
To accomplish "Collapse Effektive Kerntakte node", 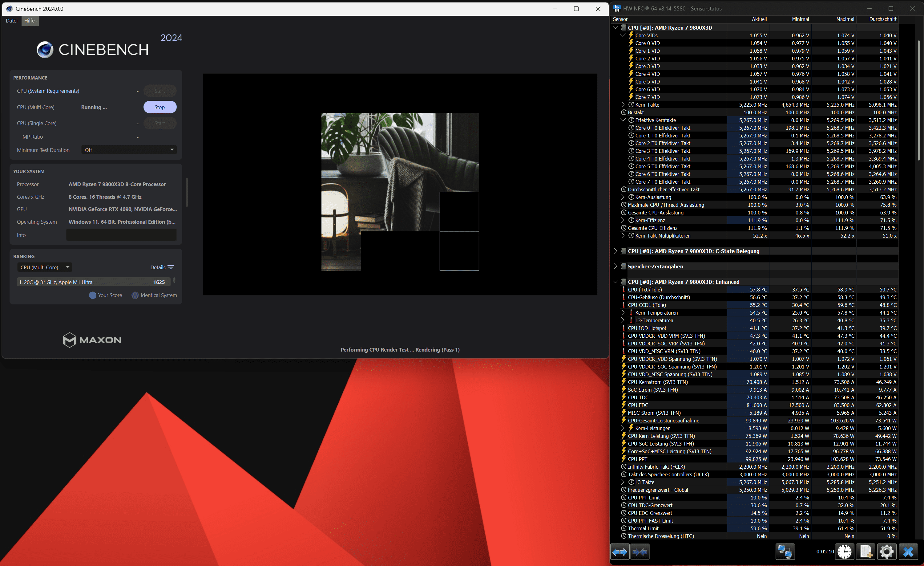I will click(x=623, y=120).
